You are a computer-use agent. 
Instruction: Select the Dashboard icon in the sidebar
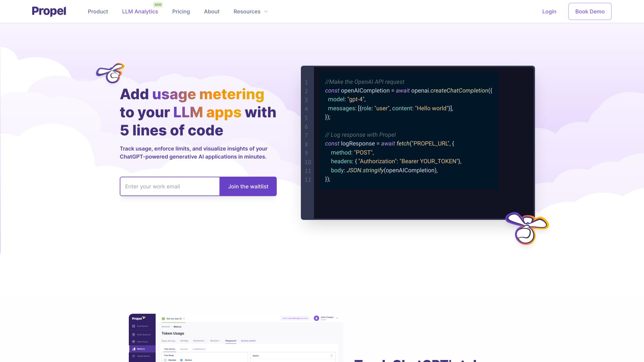[x=133, y=326]
